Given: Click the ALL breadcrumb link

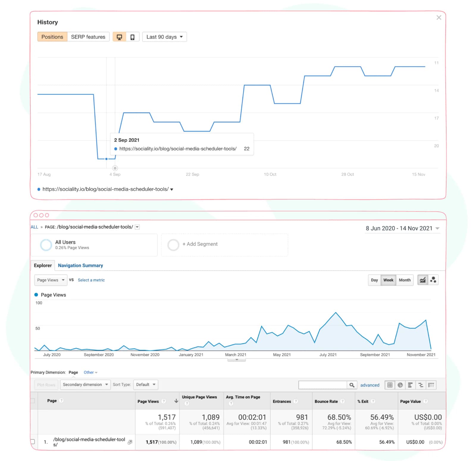Looking at the screenshot, I should tap(35, 227).
